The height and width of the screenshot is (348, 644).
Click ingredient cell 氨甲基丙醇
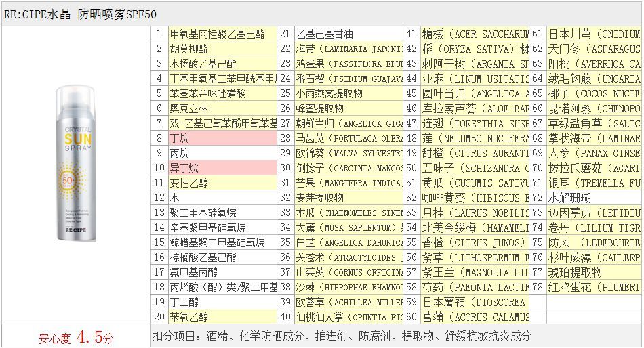tap(222, 272)
